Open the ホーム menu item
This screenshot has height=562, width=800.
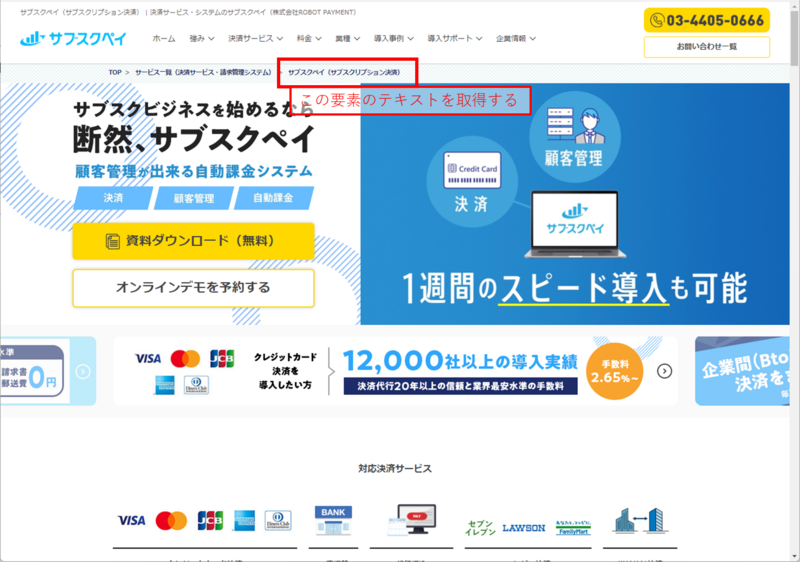pyautogui.click(x=164, y=38)
